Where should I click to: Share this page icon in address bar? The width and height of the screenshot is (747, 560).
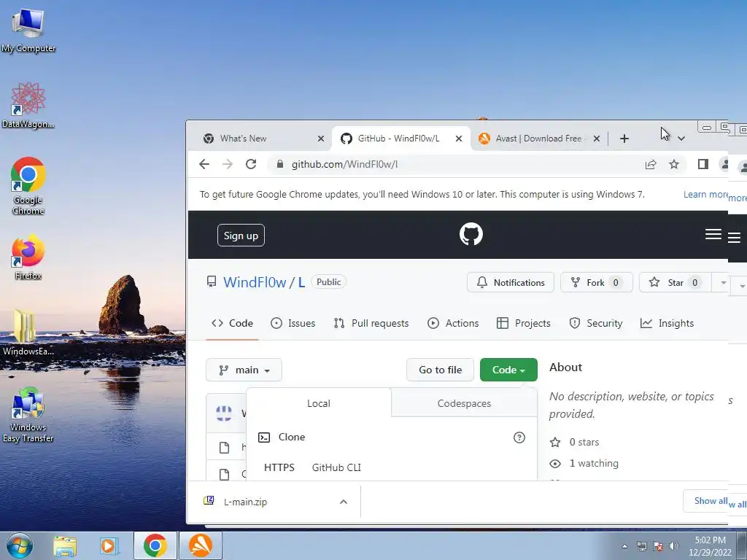point(650,164)
